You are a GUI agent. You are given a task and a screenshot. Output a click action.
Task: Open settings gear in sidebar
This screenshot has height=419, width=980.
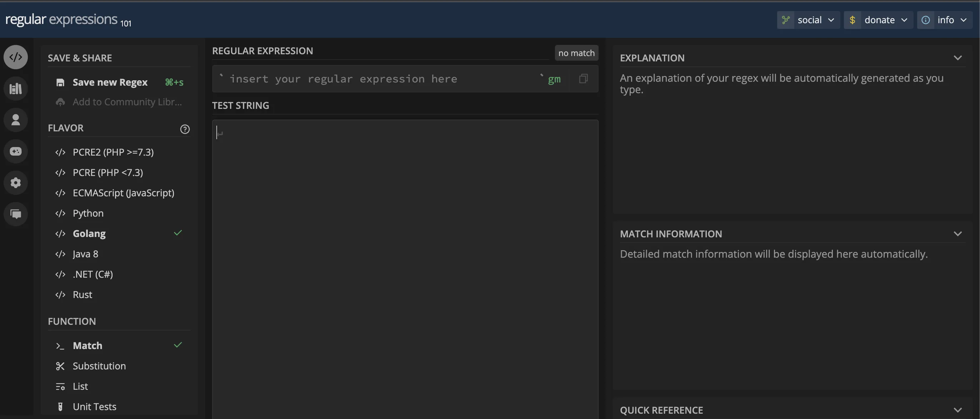[16, 183]
